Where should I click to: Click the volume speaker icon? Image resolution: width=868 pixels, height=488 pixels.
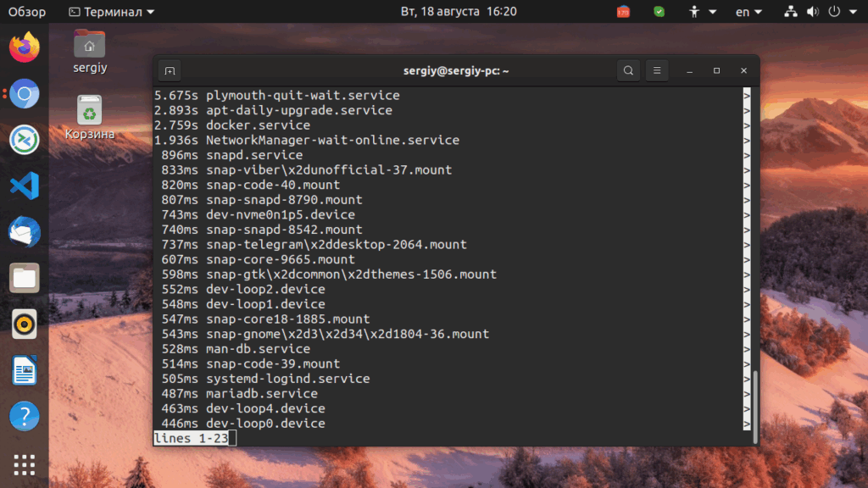813,12
